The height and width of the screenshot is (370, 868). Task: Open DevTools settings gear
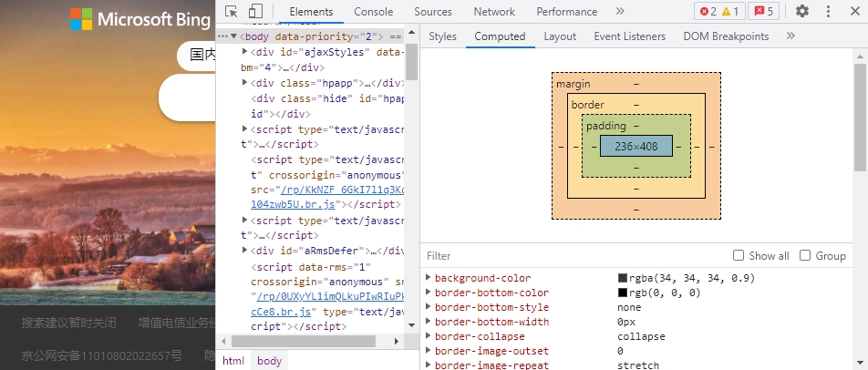pos(802,12)
